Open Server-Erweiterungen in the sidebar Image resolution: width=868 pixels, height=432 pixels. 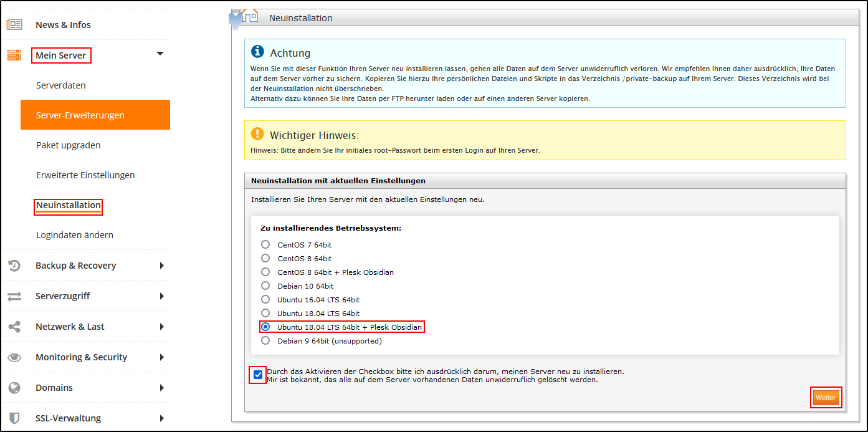(x=80, y=115)
